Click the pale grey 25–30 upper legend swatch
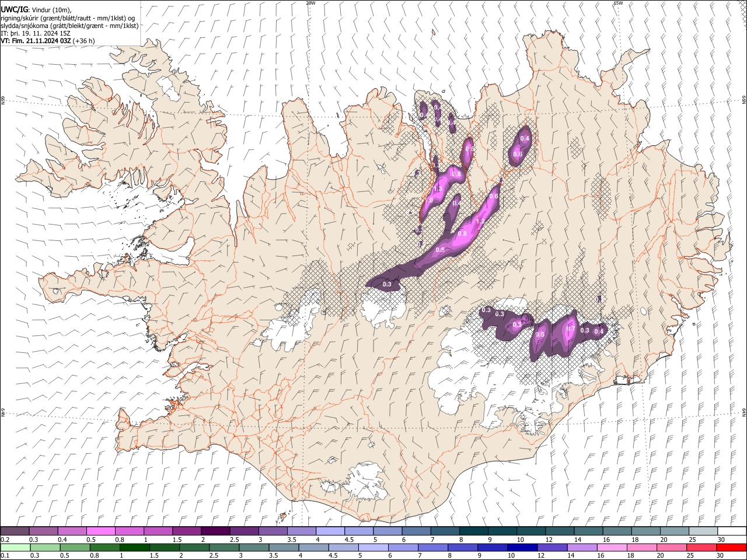The height and width of the screenshot is (560, 747). point(703,531)
